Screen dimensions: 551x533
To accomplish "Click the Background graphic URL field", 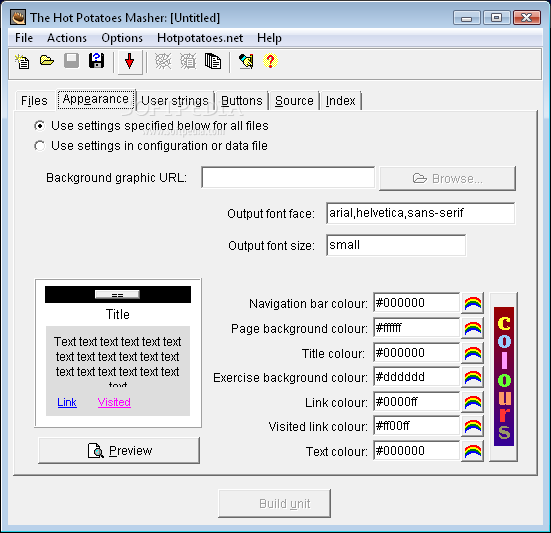I will click(288, 177).
